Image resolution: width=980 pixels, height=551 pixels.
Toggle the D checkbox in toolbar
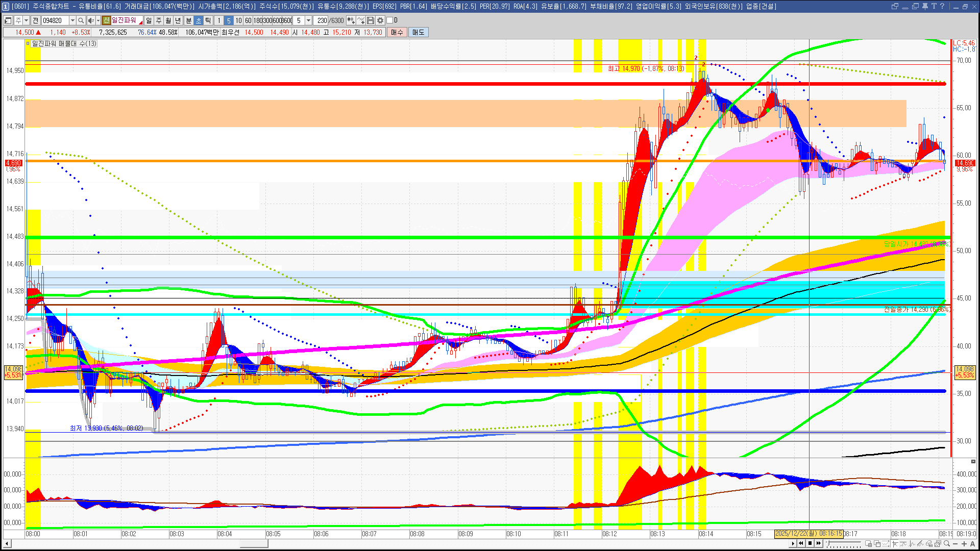389,20
